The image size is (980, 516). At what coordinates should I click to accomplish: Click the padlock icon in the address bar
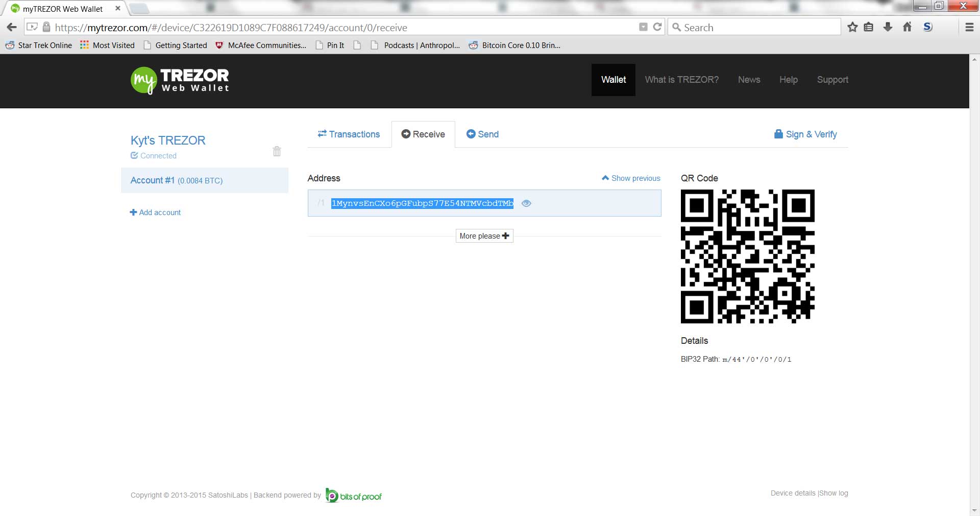click(46, 27)
